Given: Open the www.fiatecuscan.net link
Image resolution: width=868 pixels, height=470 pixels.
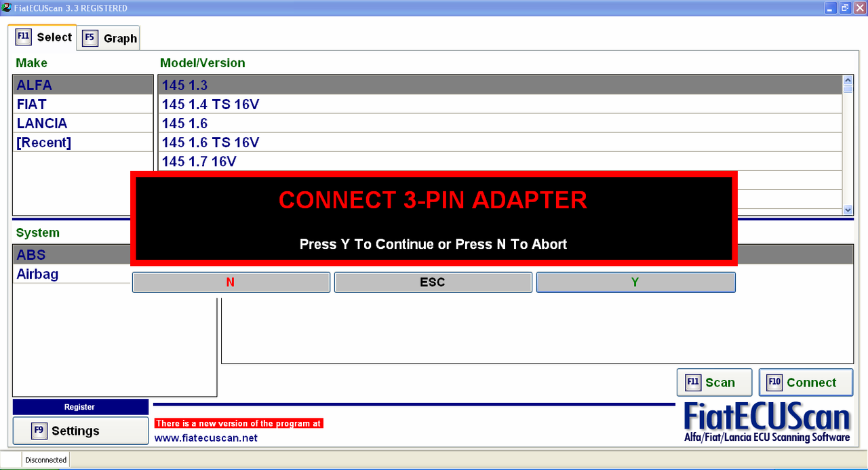Looking at the screenshot, I should pos(206,438).
